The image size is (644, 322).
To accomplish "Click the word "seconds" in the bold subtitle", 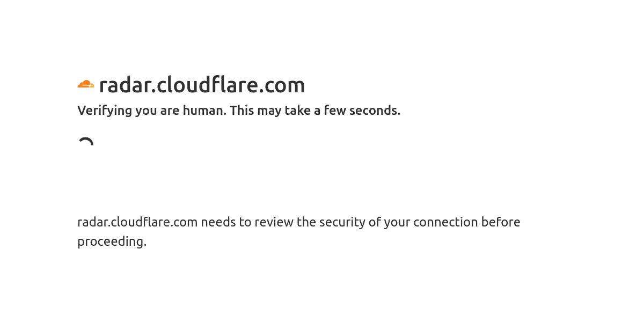I will [373, 111].
